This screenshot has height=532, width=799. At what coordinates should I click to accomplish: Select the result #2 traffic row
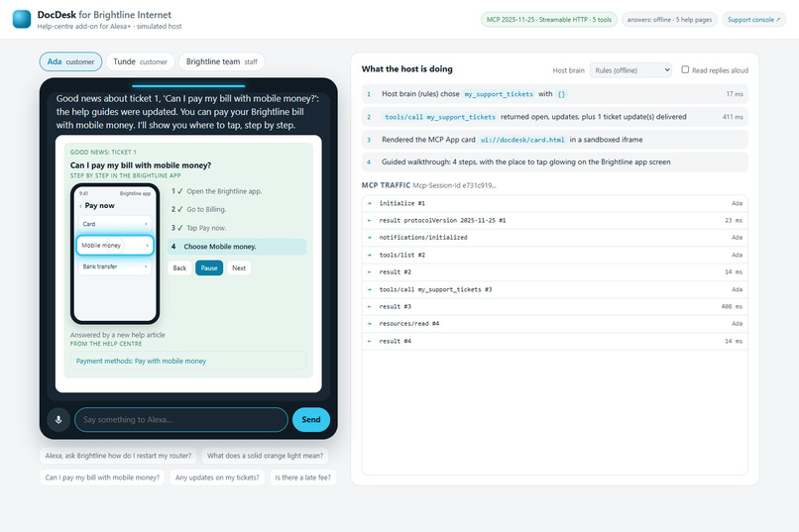click(x=554, y=272)
